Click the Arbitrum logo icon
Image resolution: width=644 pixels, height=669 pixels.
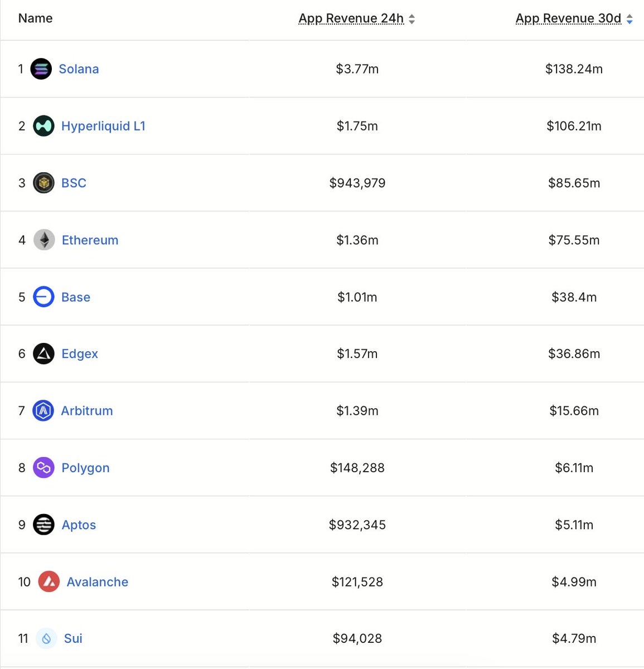(x=43, y=411)
